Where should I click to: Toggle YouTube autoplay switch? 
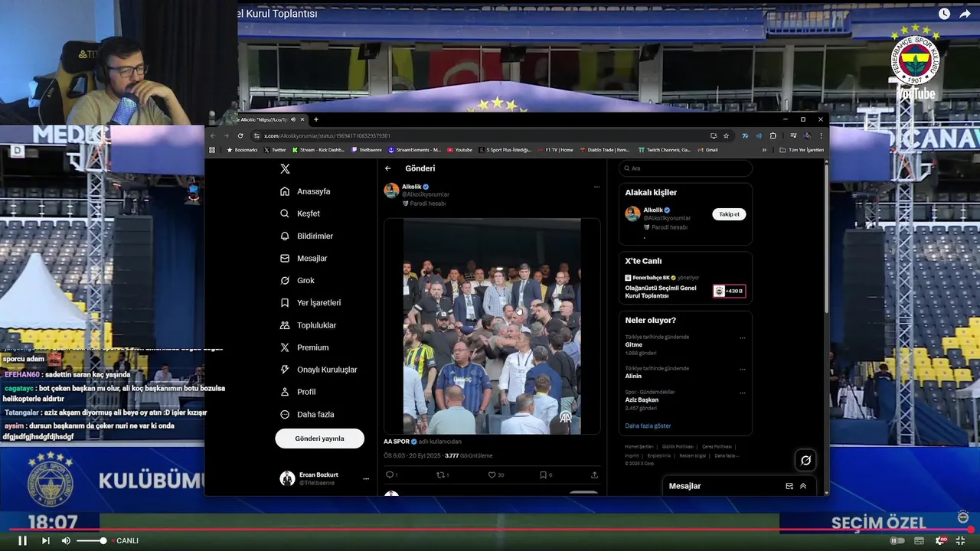tap(898, 540)
